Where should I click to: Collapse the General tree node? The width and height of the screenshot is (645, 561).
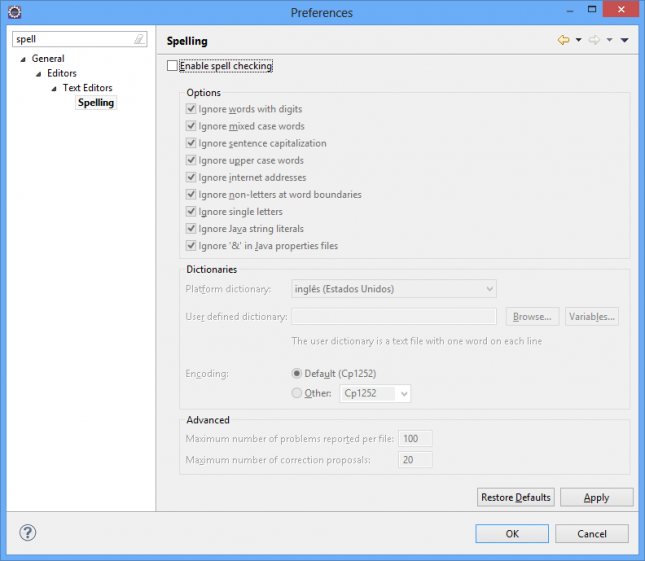tap(23, 59)
